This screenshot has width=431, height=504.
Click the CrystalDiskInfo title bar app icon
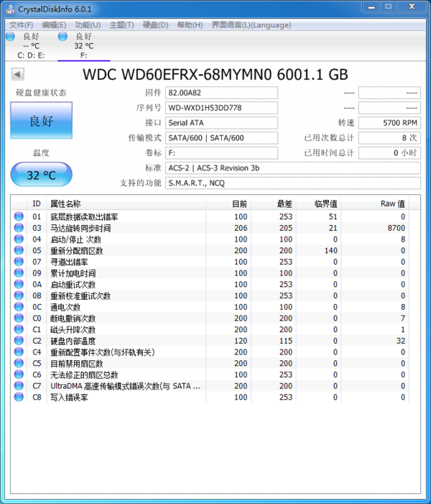click(10, 9)
